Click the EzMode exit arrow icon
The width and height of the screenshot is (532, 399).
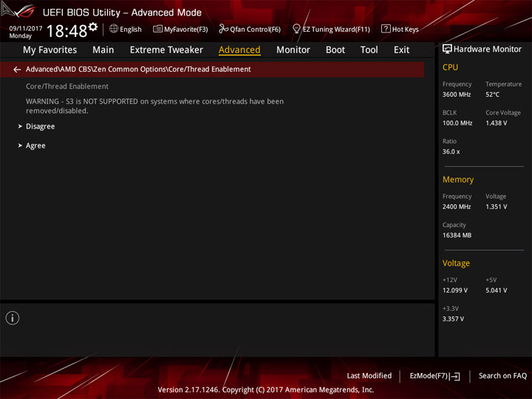455,376
